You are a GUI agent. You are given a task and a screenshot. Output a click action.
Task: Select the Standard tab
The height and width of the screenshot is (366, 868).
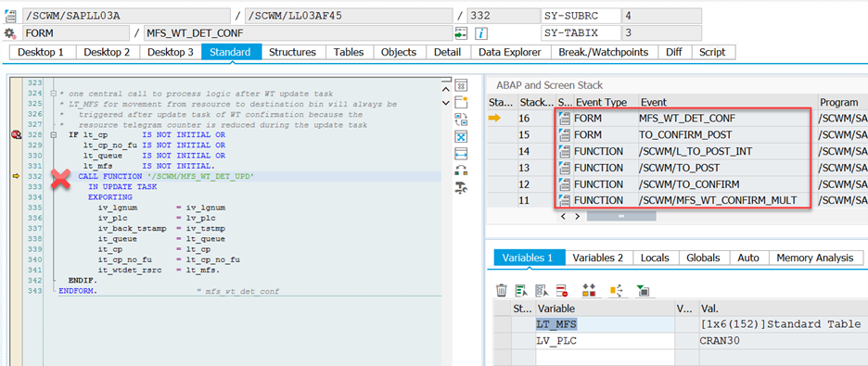coord(230,52)
